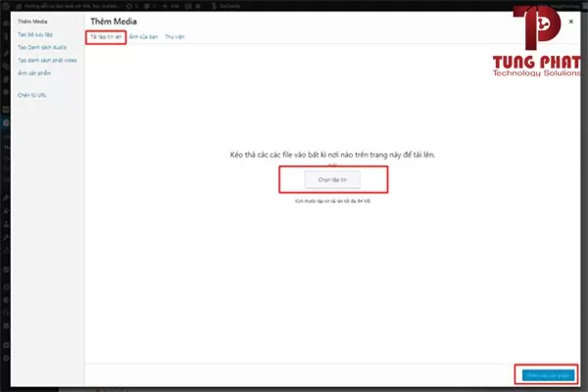The width and height of the screenshot is (588, 392).
Task: Click the blue 'Thêm vào sản phẩm' button
Action: click(x=548, y=375)
